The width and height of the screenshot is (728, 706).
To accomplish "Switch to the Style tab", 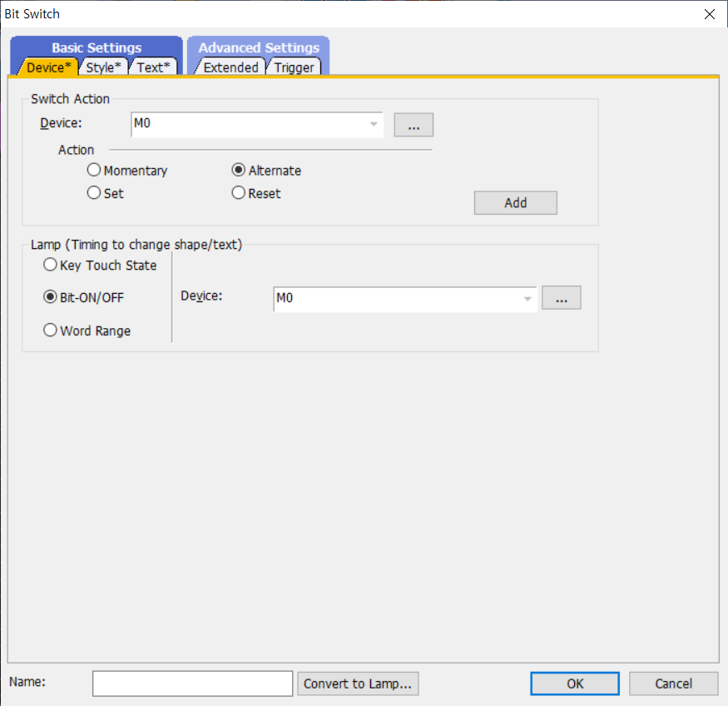I will coord(103,67).
